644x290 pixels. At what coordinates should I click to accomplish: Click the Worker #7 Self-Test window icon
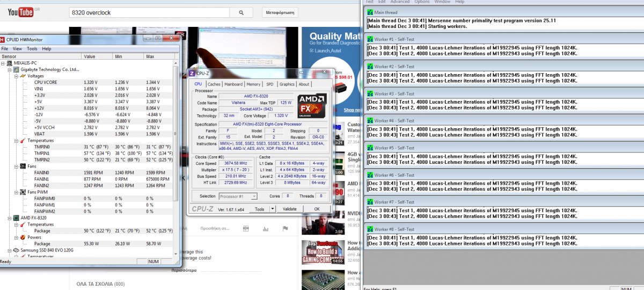coord(370,202)
